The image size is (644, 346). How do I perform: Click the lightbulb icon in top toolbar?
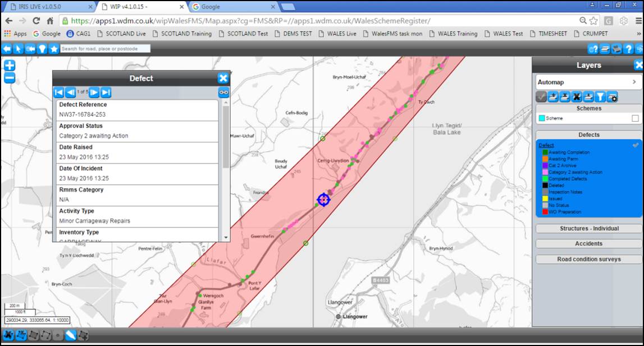pyautogui.click(x=42, y=49)
